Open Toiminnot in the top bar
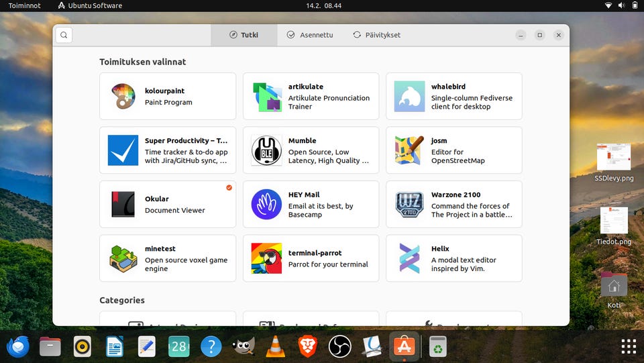Viewport: 644px width, 363px height. [x=25, y=6]
